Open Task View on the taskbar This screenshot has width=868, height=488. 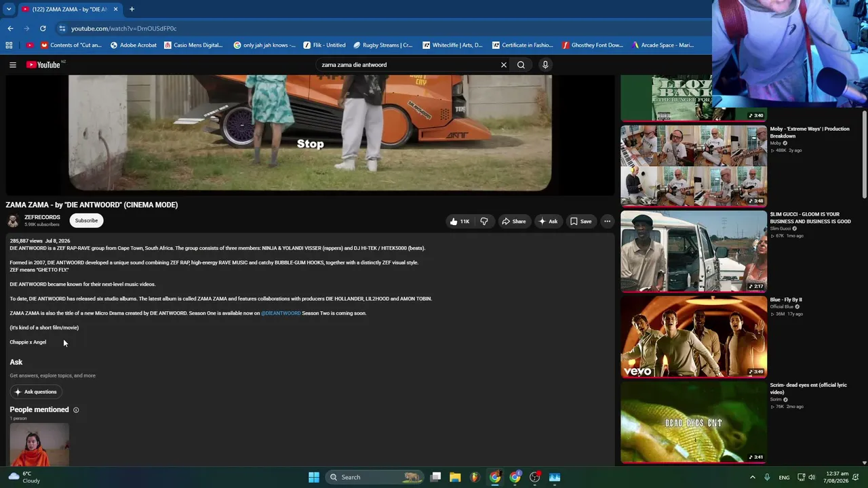[436, 477]
